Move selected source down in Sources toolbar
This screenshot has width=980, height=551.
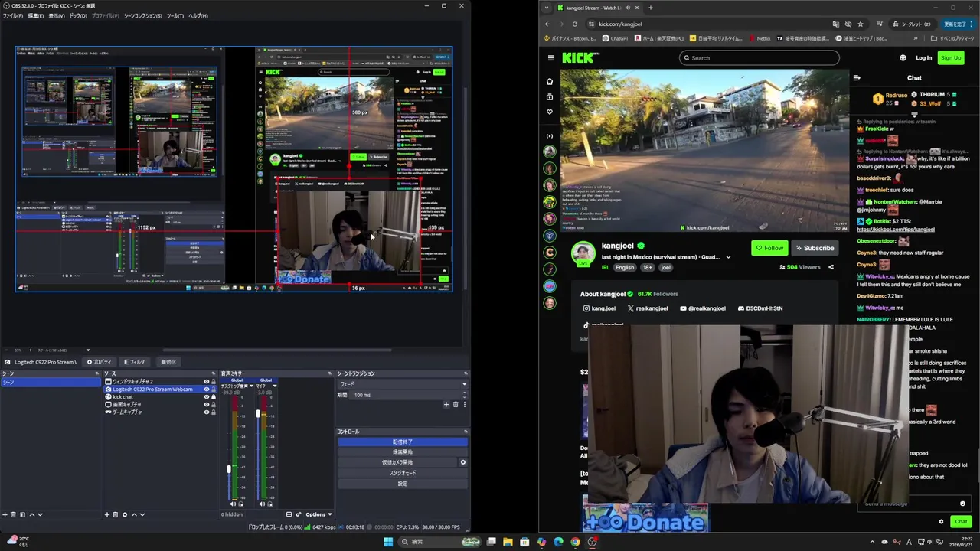142,514
